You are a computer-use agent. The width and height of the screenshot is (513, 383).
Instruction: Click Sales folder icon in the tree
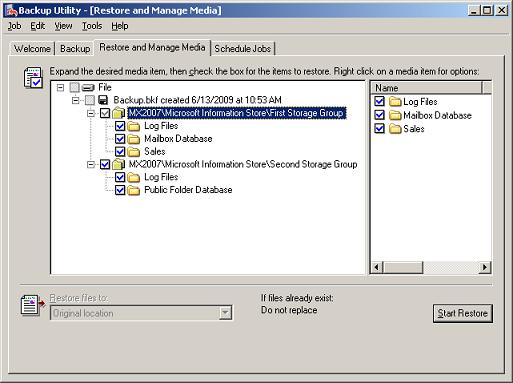click(x=134, y=152)
